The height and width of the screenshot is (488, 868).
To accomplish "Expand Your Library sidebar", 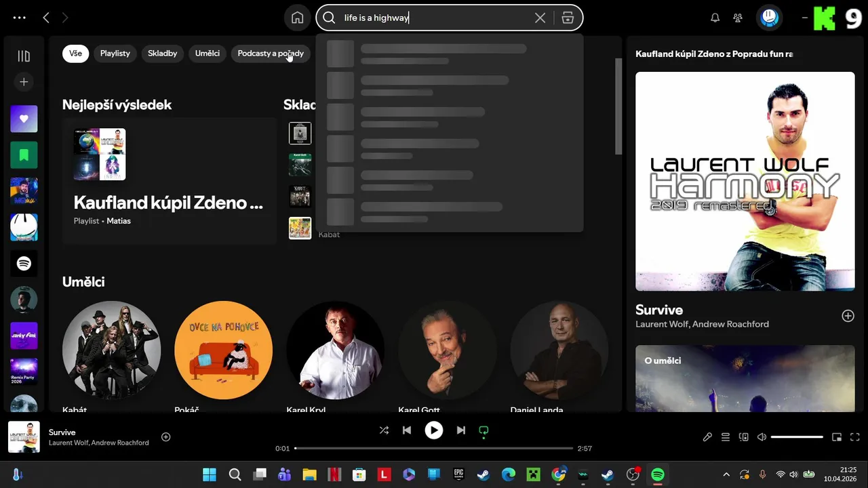I will pyautogui.click(x=24, y=56).
